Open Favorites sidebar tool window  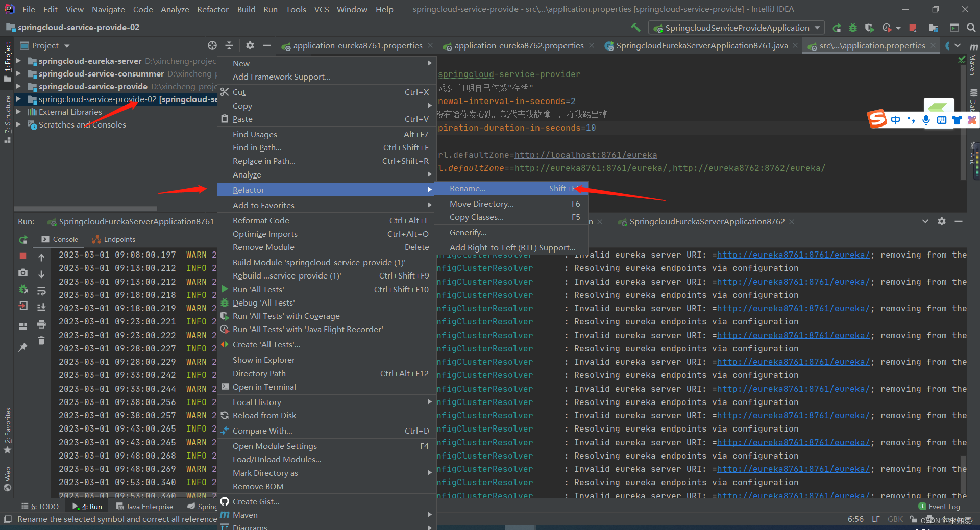click(x=7, y=431)
